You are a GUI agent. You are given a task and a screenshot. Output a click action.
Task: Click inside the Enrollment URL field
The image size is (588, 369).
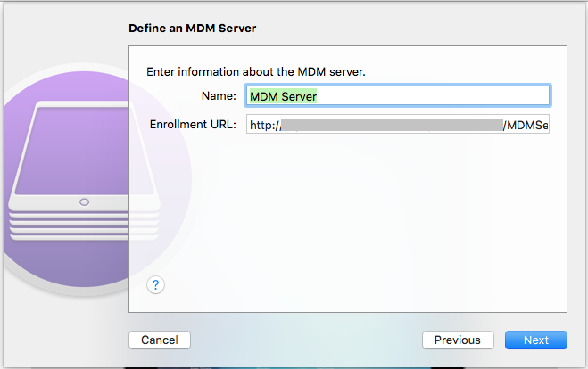[397, 125]
